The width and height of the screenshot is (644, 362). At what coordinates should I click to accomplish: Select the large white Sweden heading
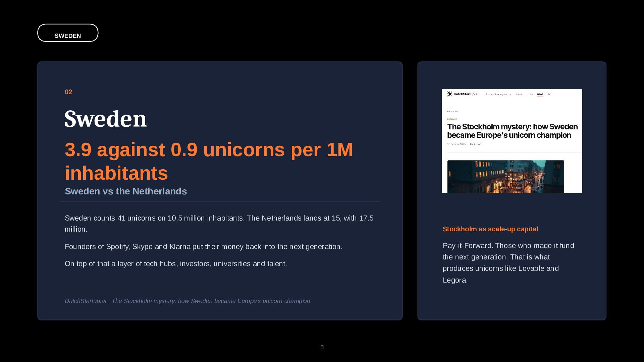click(x=106, y=119)
